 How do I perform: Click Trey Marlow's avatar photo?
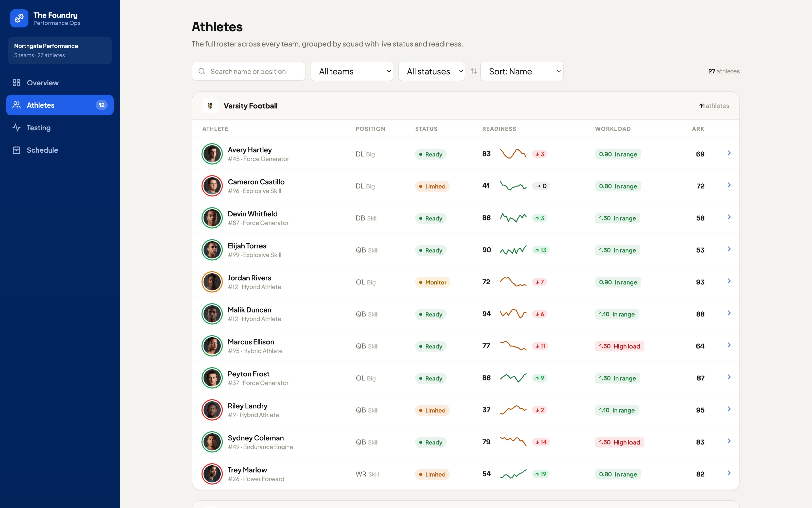coord(212,474)
